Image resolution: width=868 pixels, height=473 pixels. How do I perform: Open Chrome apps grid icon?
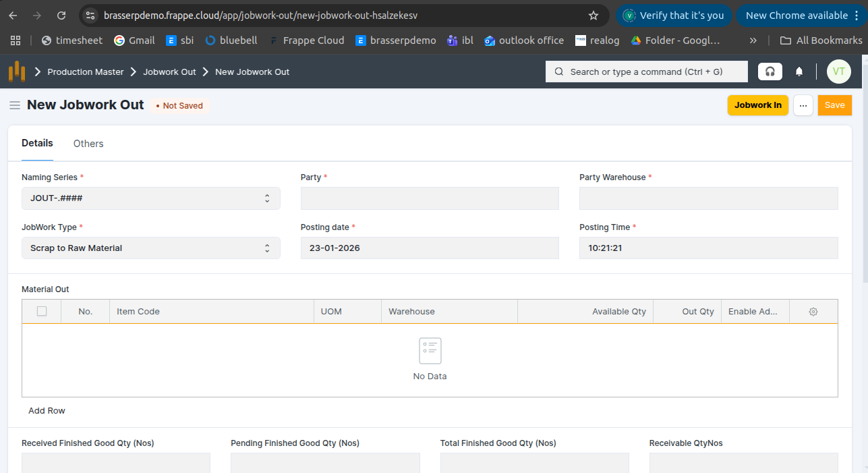tap(16, 40)
